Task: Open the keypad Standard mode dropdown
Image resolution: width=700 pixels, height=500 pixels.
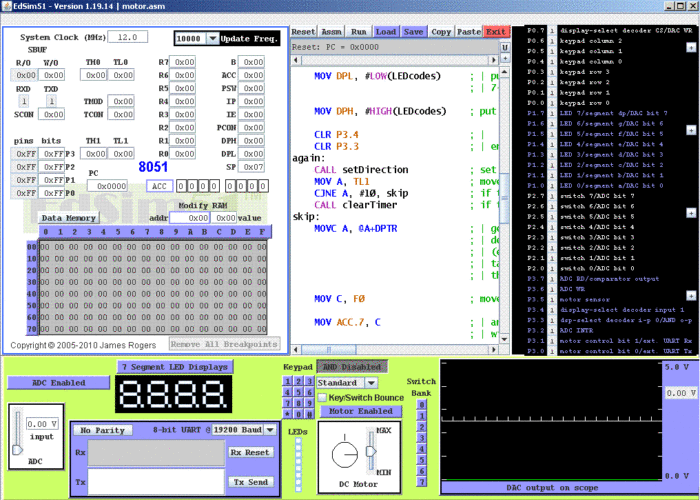Action: click(371, 383)
